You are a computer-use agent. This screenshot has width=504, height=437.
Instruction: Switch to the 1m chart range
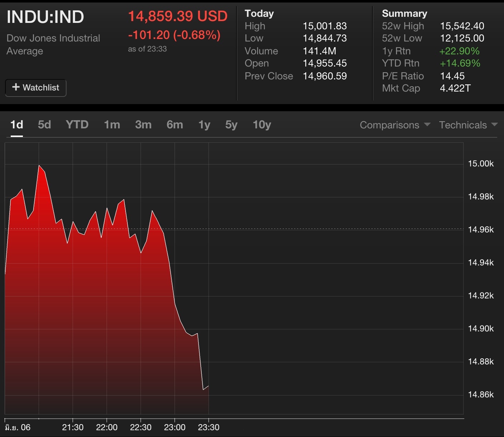click(x=112, y=124)
